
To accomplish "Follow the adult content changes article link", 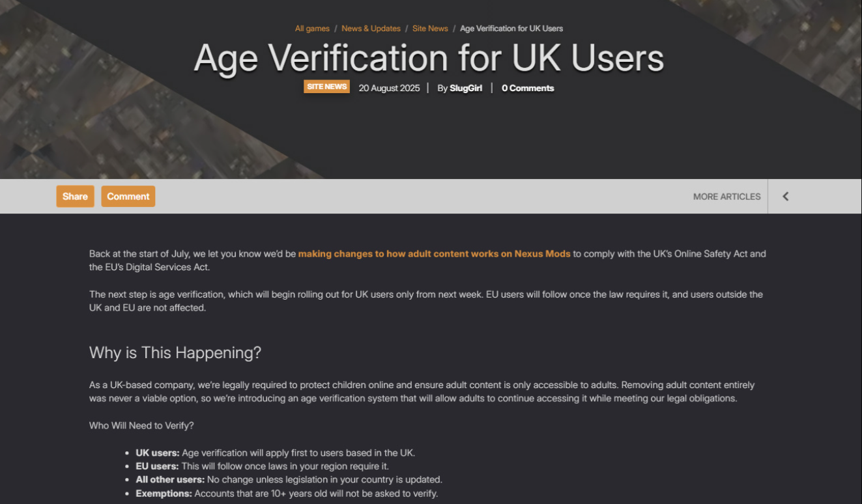I will 434,254.
